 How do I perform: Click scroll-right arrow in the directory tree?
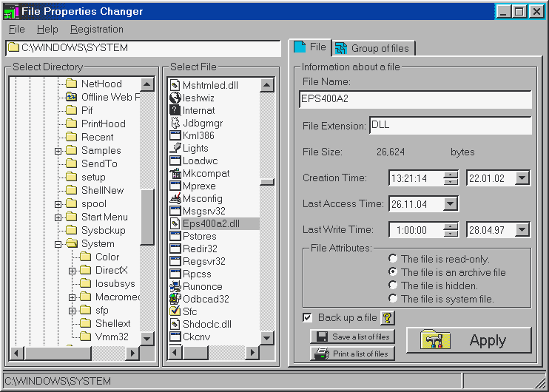(132, 353)
